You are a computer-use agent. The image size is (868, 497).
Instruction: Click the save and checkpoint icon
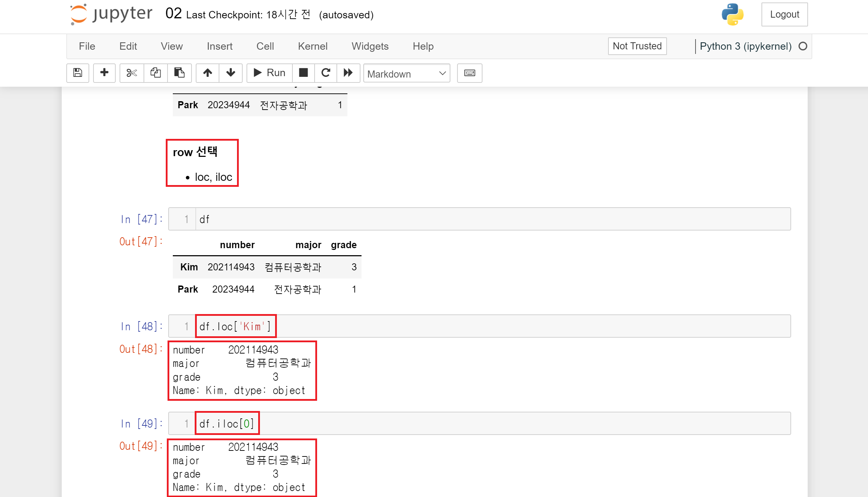(x=78, y=73)
